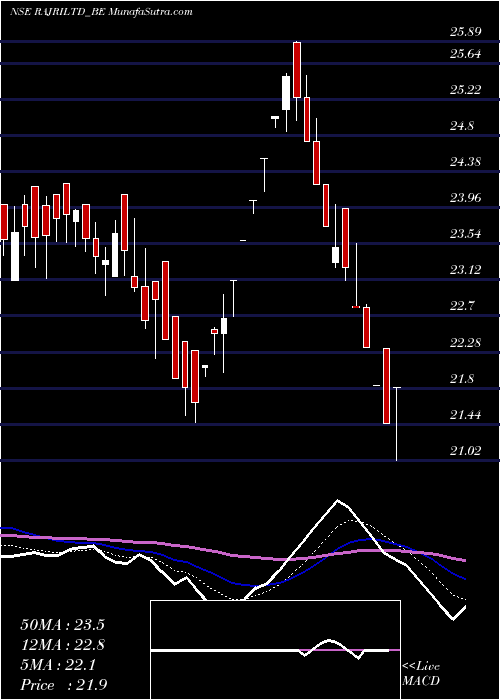This screenshot has height=700, width=500.
Task: Click the 21.8 price level label
Action: (x=462, y=379)
